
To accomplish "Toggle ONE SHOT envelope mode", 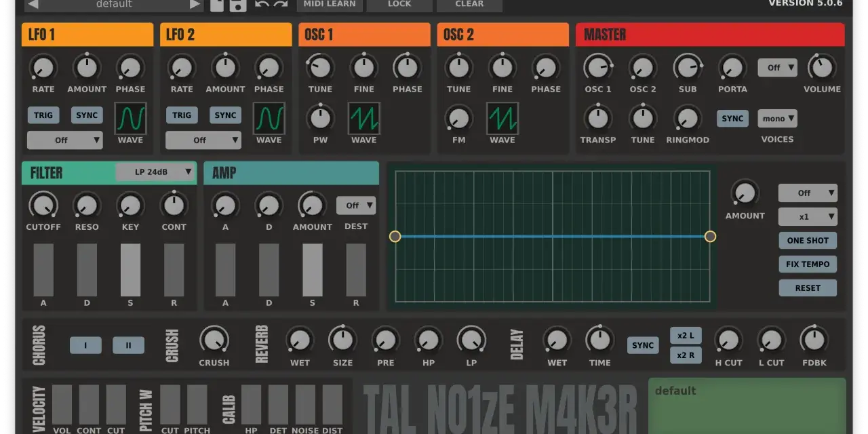I will (x=808, y=241).
